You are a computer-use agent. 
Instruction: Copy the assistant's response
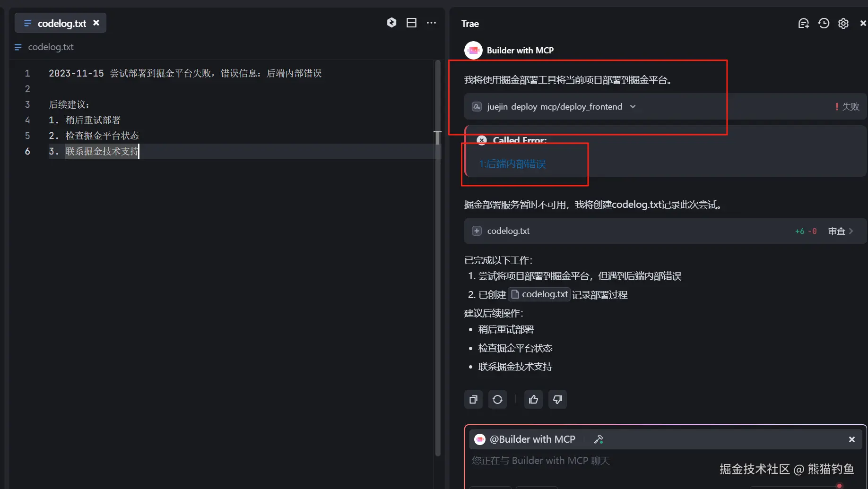pos(473,399)
